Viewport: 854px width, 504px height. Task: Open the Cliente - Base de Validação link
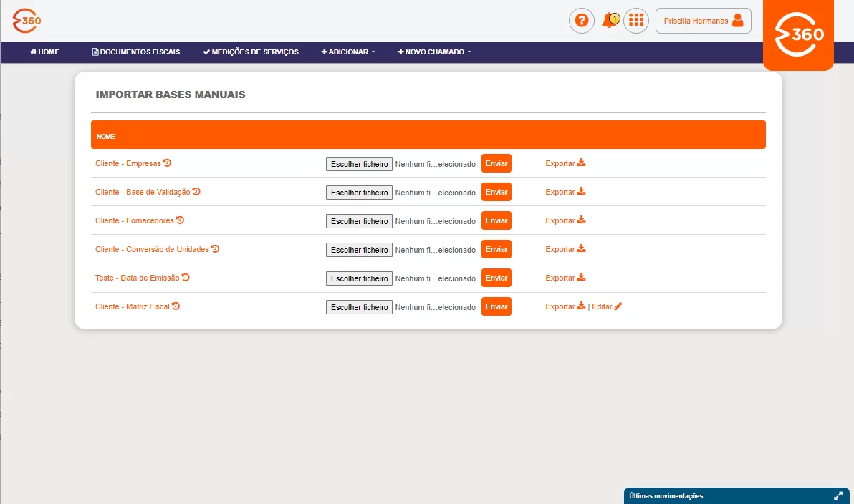pyautogui.click(x=143, y=192)
